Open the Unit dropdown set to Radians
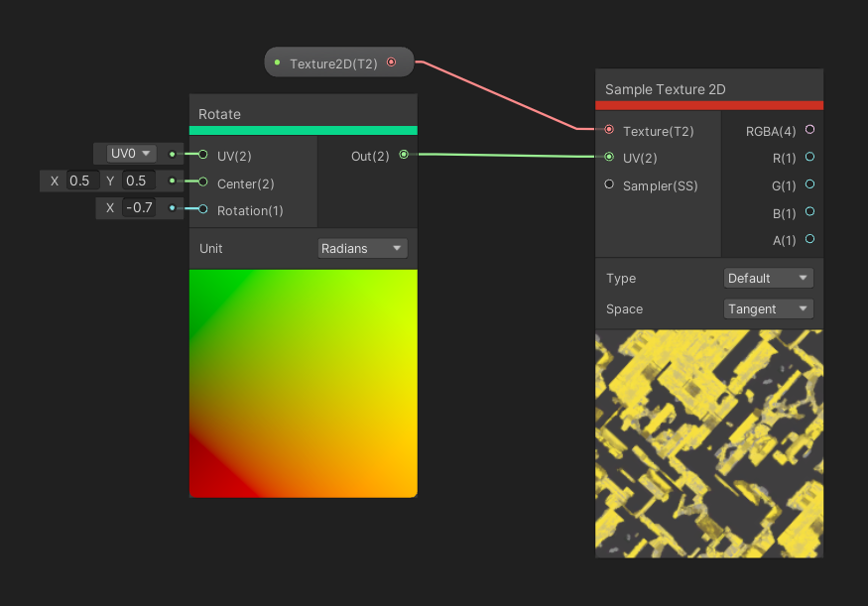This screenshot has height=606, width=868. pos(363,249)
